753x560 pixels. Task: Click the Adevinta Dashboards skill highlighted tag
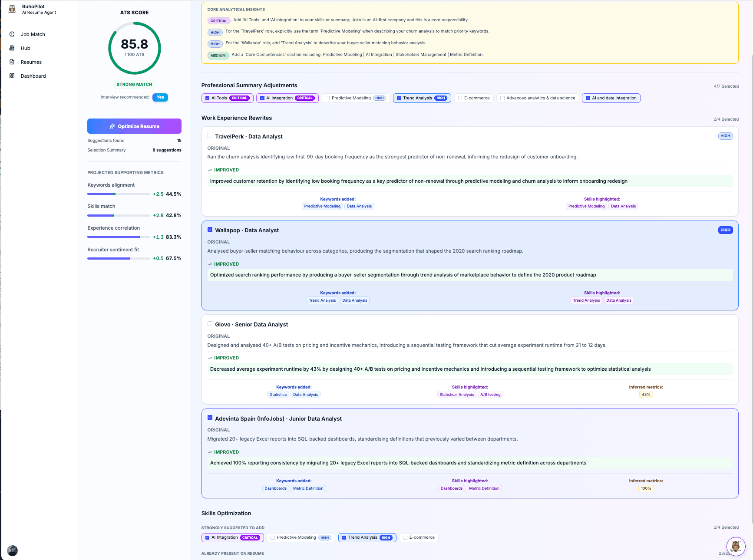pyautogui.click(x=452, y=488)
